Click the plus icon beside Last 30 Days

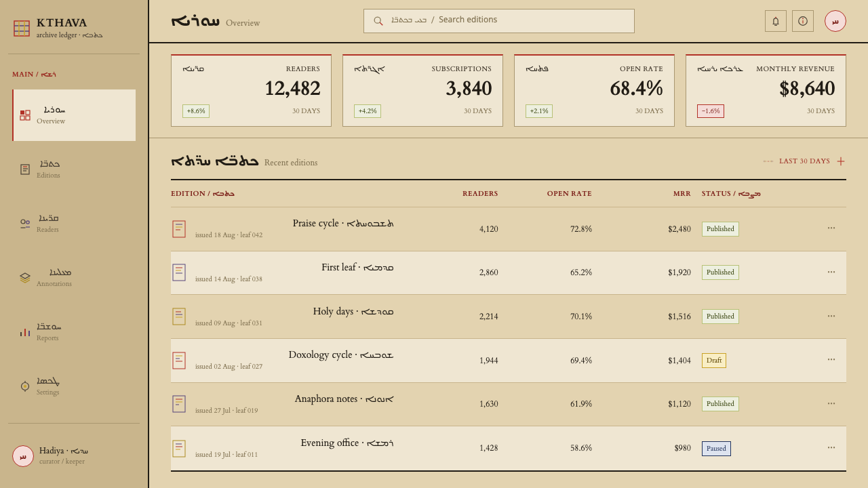841,161
